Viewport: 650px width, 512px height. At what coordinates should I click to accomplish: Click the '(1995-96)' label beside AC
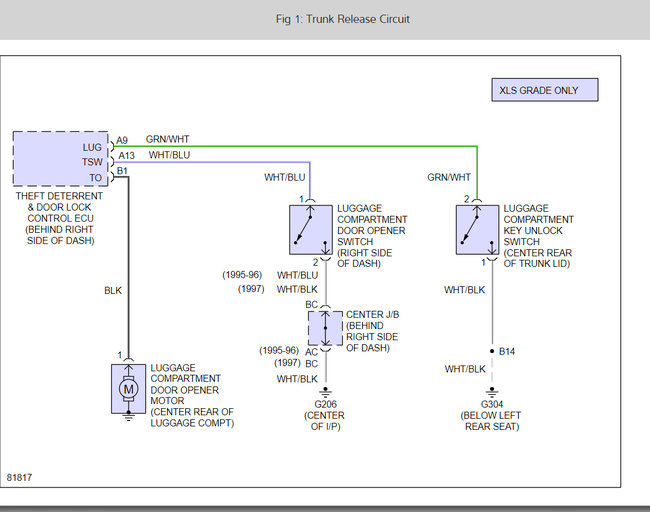point(279,351)
